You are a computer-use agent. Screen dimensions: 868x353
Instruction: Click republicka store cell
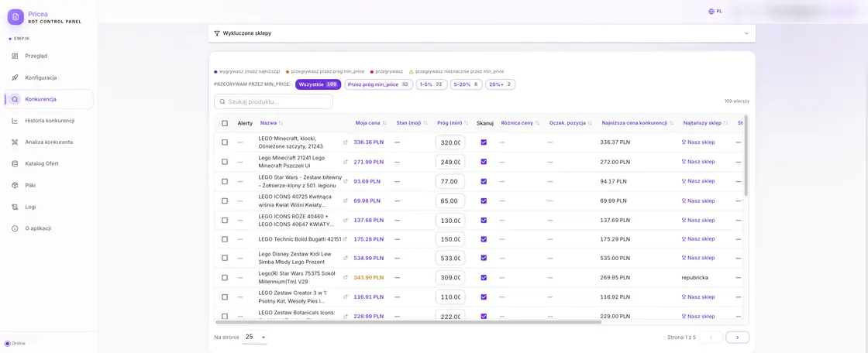click(x=694, y=277)
